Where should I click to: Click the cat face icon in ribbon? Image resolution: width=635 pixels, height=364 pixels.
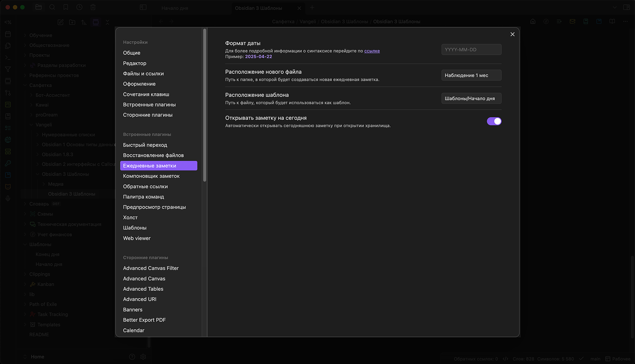pos(8,187)
